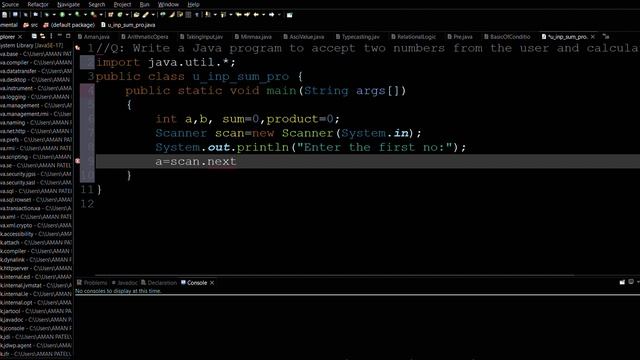This screenshot has width=640, height=360.
Task: Click the Next Annotation toolbar icon
Action: 208,15
